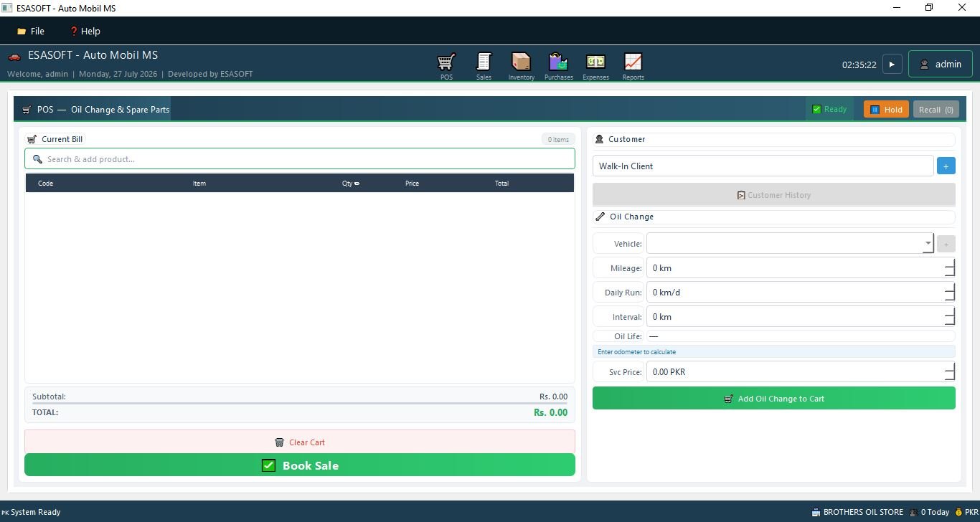Adjust the Mileage spinner arrows
The image size is (980, 522).
tap(949, 267)
